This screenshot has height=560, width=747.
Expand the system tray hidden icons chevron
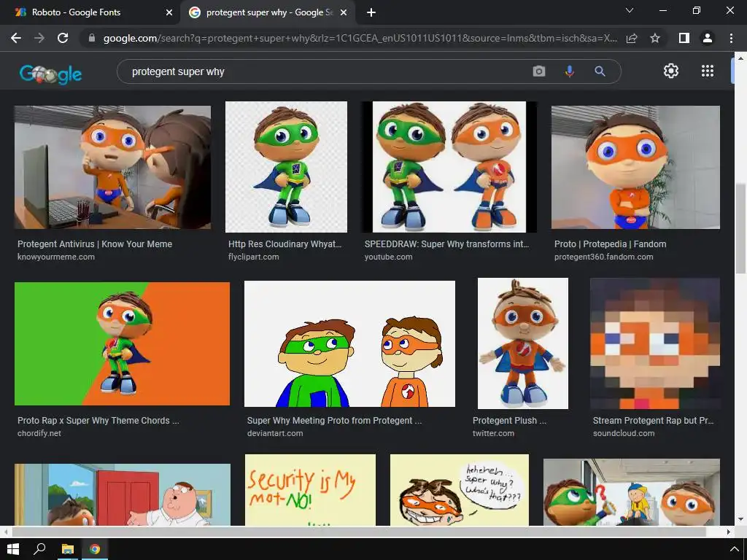click(x=734, y=549)
